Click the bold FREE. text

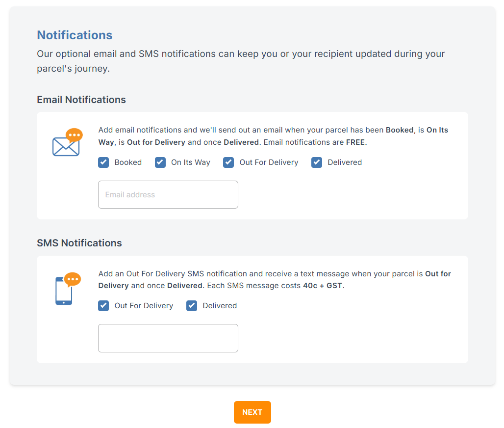tap(356, 142)
